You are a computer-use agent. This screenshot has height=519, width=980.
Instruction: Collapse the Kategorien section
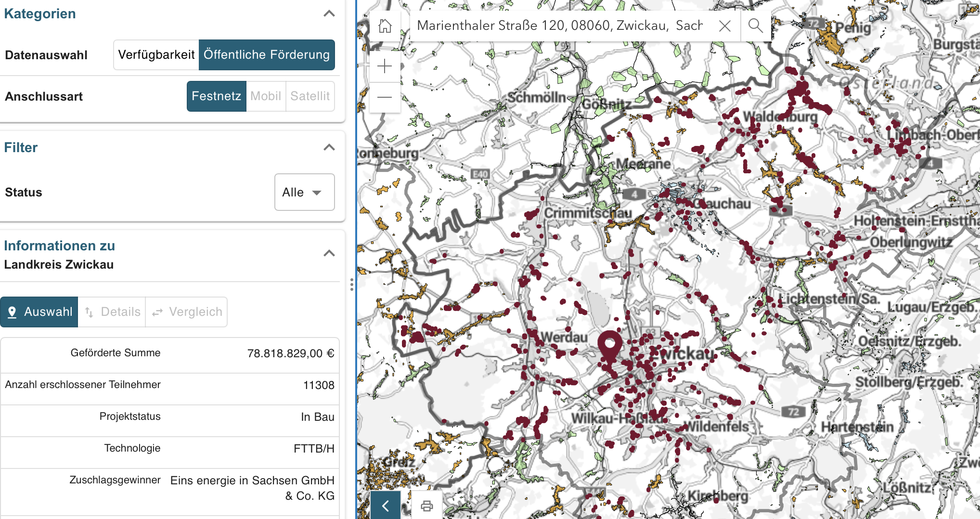329,13
